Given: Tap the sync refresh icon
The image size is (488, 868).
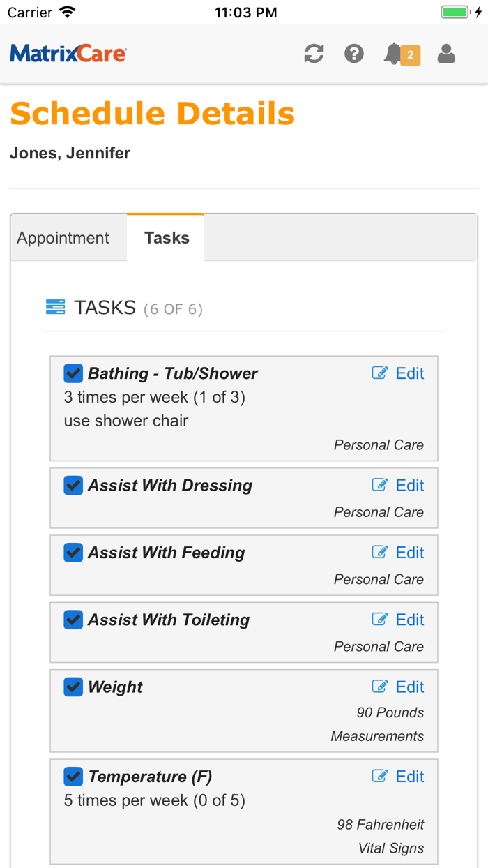Looking at the screenshot, I should click(314, 54).
